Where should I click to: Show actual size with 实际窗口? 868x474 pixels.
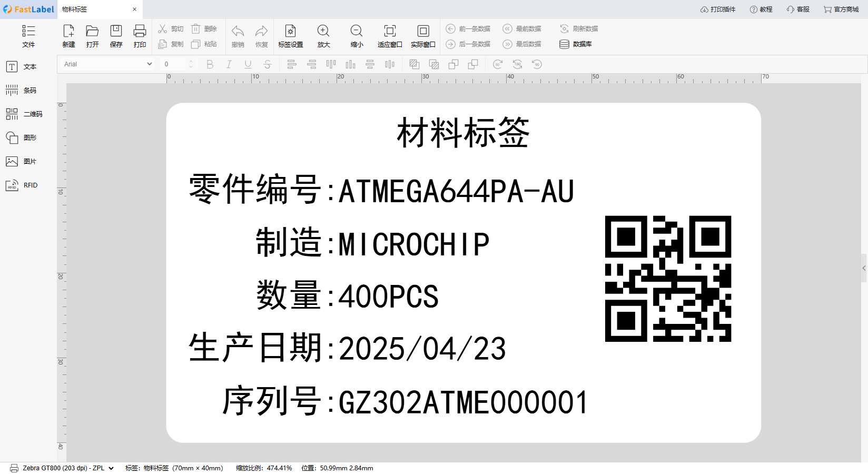coord(423,36)
